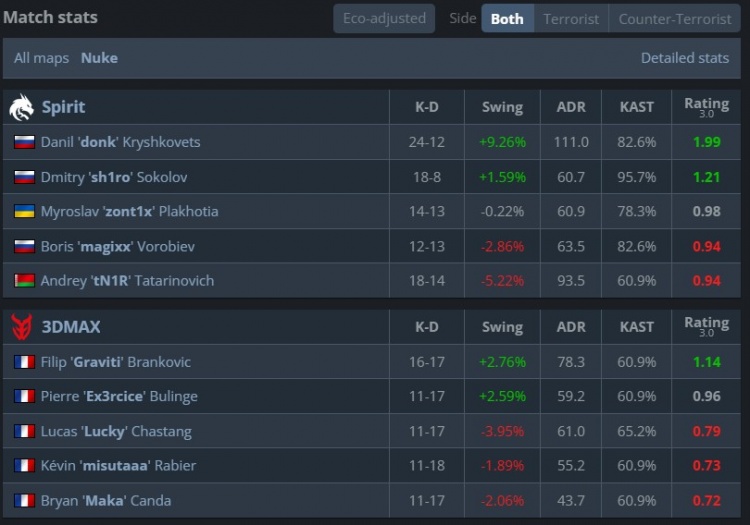
Task: Select the Nuke map tab
Action: 99,58
